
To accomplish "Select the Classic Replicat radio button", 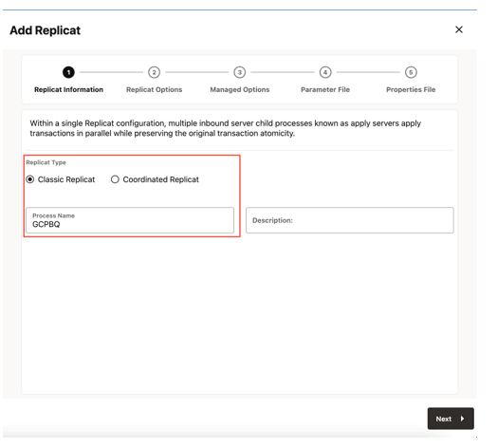I will (x=30, y=179).
